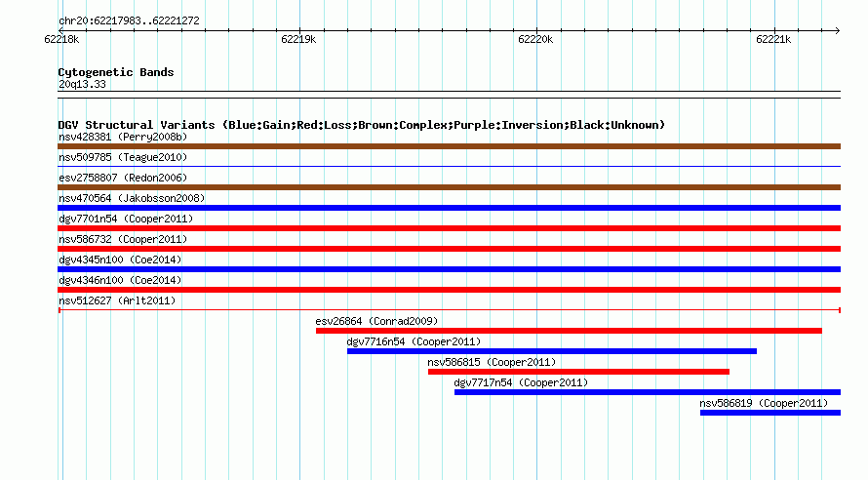The height and width of the screenshot is (480, 868).
Task: Open the nsv586732 (Cooper2011) label
Action: (x=123, y=239)
